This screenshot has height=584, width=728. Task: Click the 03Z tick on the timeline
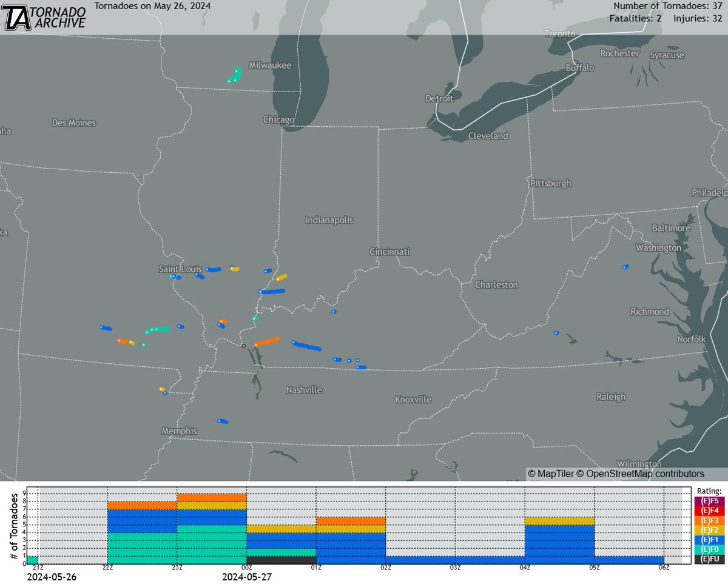456,569
